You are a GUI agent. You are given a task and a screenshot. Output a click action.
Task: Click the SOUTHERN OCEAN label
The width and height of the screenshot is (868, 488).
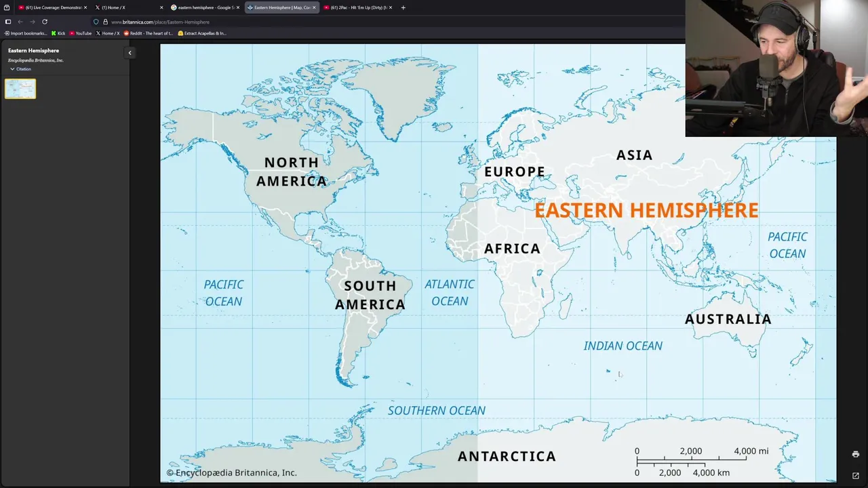(437, 411)
